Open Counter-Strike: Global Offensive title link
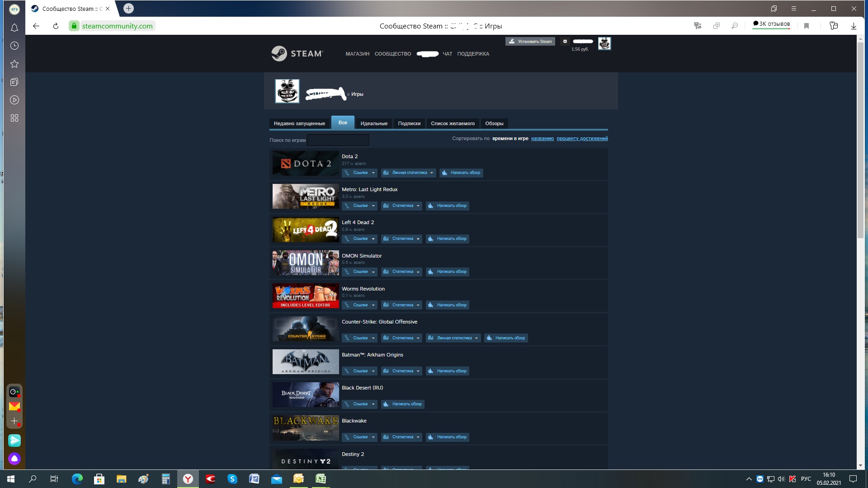868x488 pixels. pos(379,322)
